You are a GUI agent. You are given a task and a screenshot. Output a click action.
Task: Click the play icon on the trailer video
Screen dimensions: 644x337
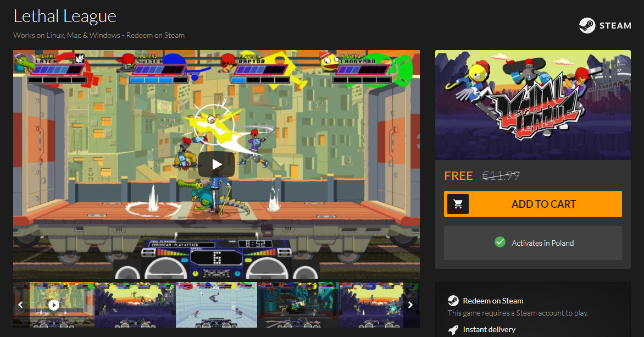(216, 163)
